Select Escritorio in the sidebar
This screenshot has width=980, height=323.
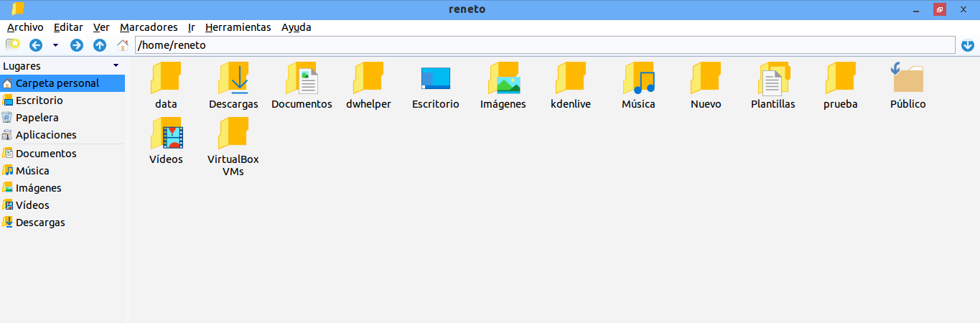pos(62,100)
